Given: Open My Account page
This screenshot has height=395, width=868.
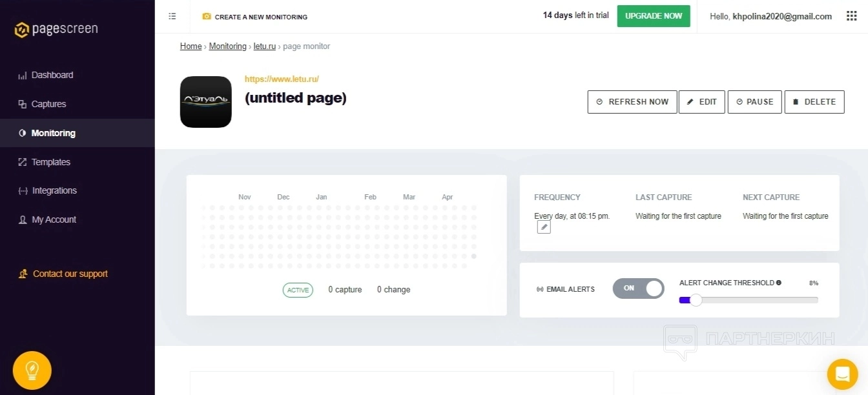Looking at the screenshot, I should pyautogui.click(x=54, y=219).
